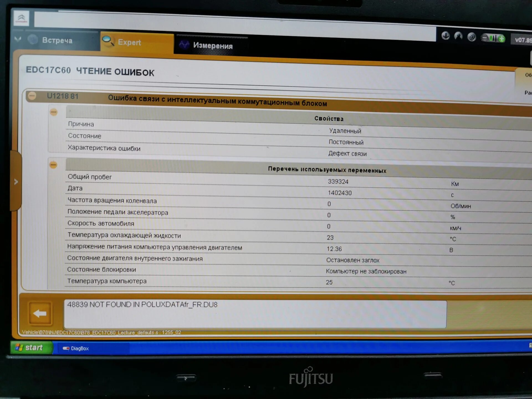The height and width of the screenshot is (399, 532).
Task: Click the orange back arrow button
Action: (x=40, y=313)
